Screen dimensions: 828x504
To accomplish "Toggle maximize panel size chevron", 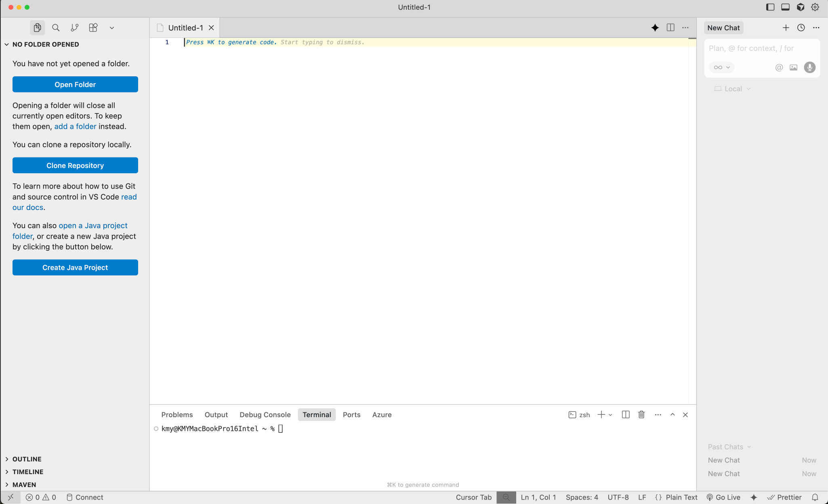I will 672,415.
